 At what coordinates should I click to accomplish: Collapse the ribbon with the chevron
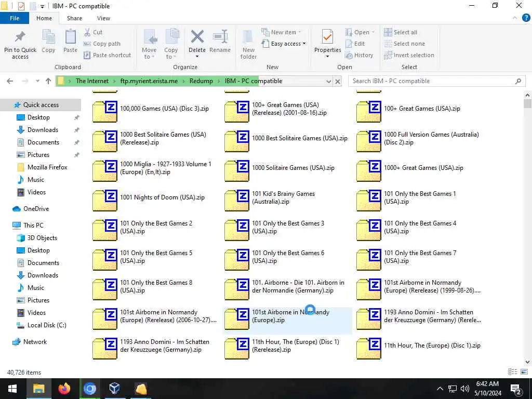click(515, 18)
